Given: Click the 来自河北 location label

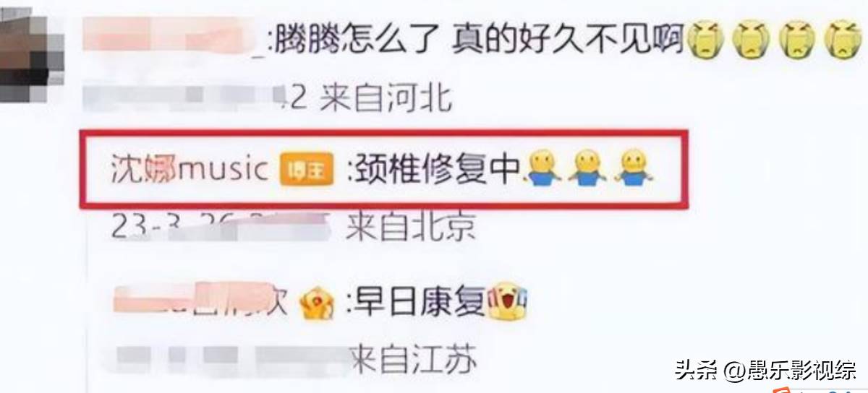Looking at the screenshot, I should coord(386,98).
